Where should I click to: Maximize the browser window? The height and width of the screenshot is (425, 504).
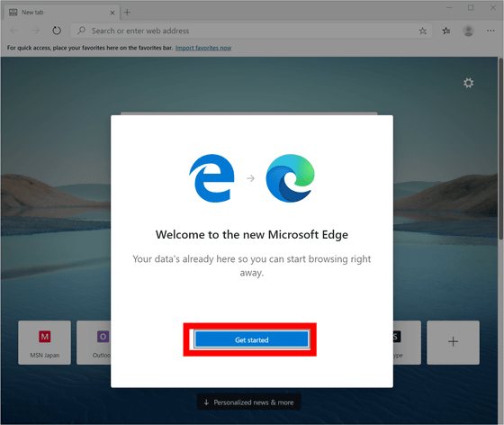(x=471, y=8)
